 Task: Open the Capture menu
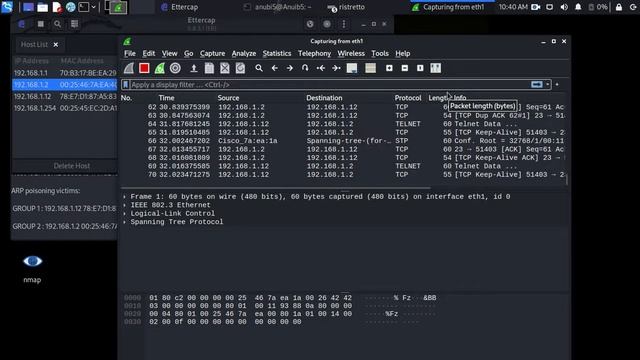click(212, 53)
